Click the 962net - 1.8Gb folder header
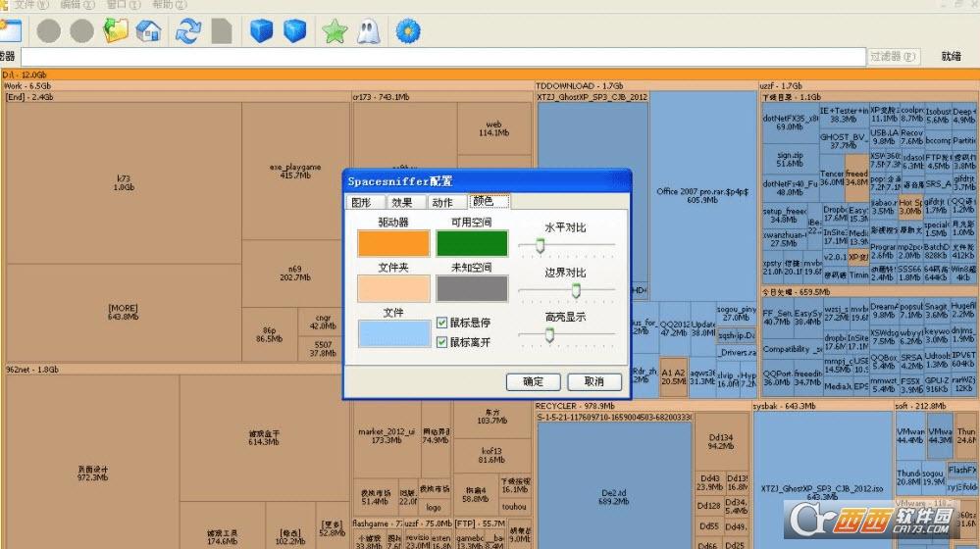This screenshot has width=980, height=549. pos(178,370)
